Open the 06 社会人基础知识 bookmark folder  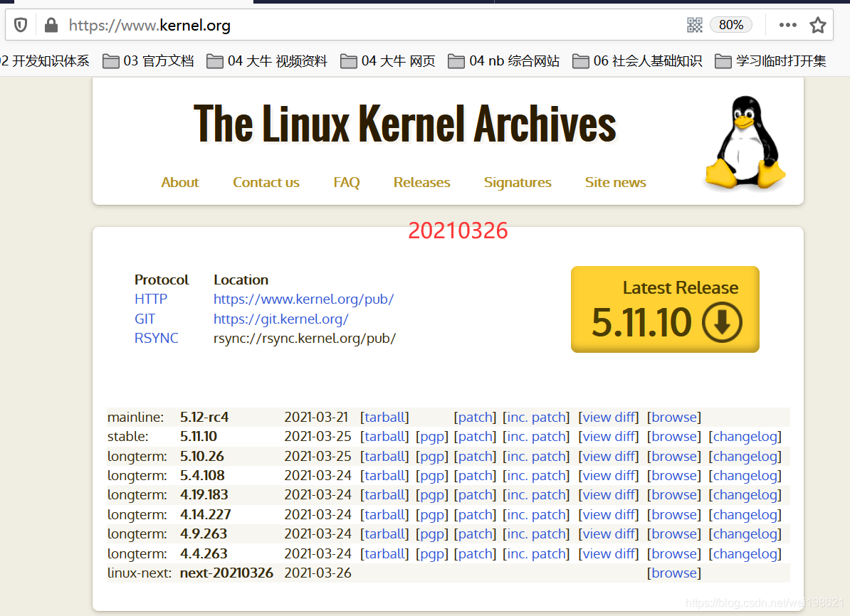(638, 61)
